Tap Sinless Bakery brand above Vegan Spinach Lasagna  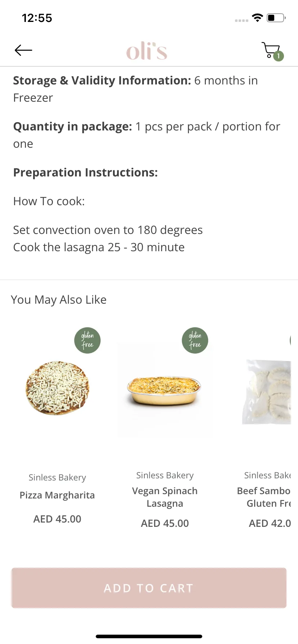click(x=165, y=475)
